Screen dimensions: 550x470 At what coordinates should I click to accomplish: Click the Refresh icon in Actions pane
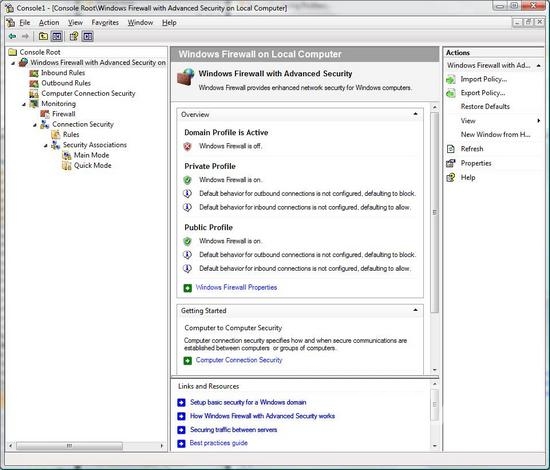point(451,149)
